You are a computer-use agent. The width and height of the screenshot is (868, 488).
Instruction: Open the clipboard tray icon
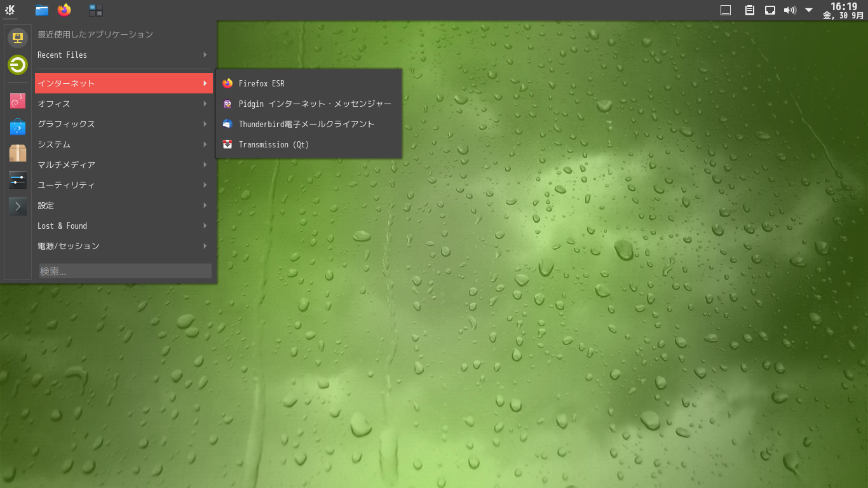pos(750,10)
